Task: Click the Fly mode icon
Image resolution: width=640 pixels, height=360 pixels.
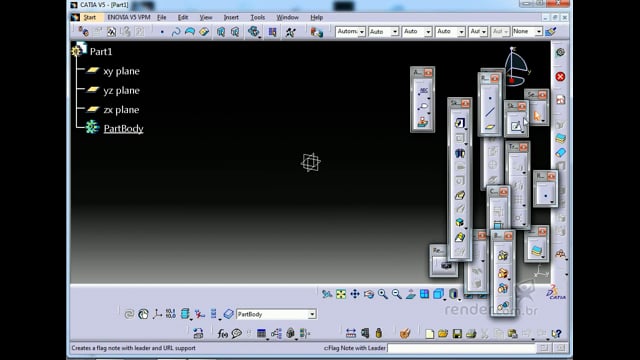Action: point(327,294)
